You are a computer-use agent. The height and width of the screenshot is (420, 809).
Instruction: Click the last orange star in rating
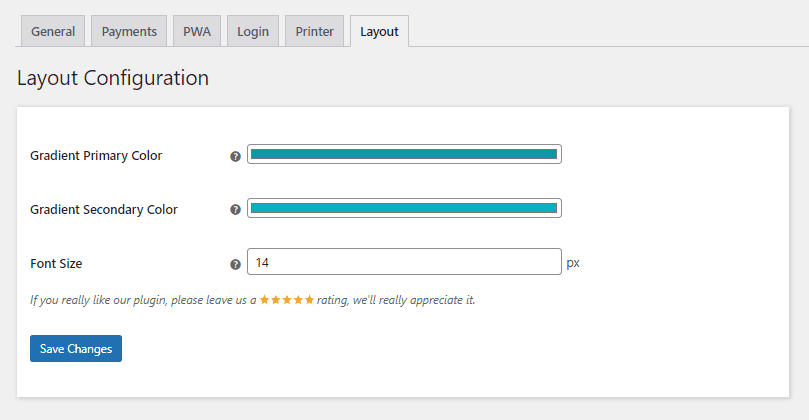point(309,300)
